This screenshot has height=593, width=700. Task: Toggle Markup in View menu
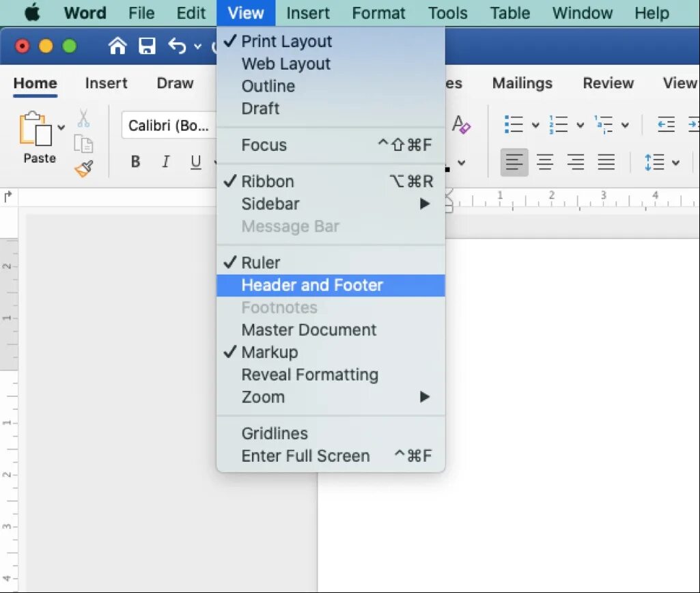(331, 353)
